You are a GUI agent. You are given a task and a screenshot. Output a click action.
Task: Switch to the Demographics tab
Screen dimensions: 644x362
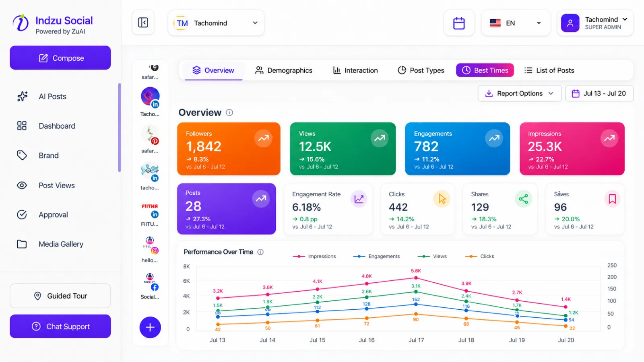[284, 70]
